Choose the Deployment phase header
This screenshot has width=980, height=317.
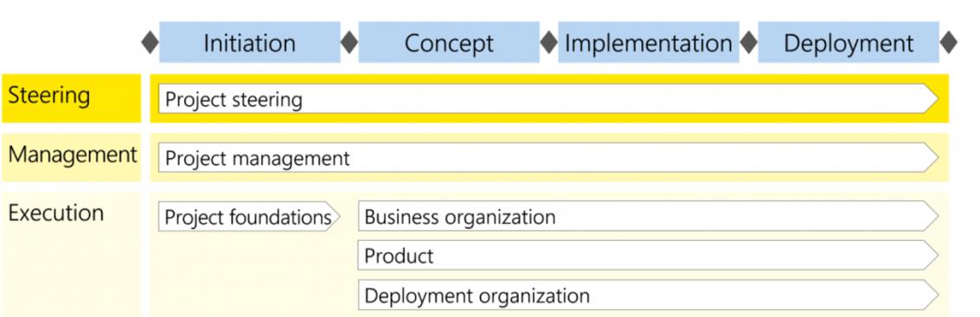[849, 42]
